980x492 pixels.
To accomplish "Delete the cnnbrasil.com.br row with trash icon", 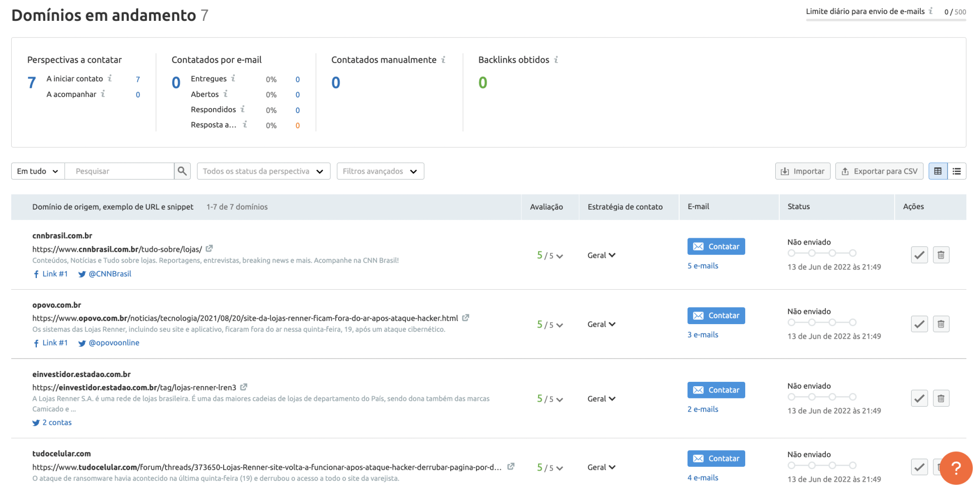I will 941,255.
